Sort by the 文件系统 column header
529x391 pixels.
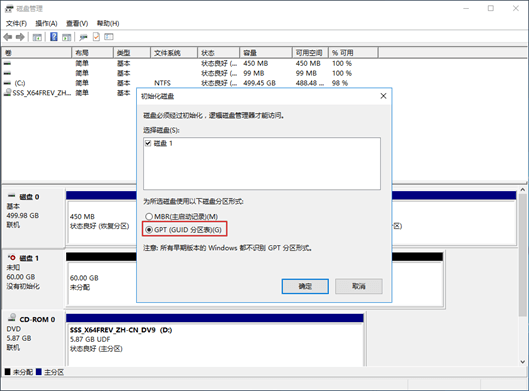click(x=174, y=53)
